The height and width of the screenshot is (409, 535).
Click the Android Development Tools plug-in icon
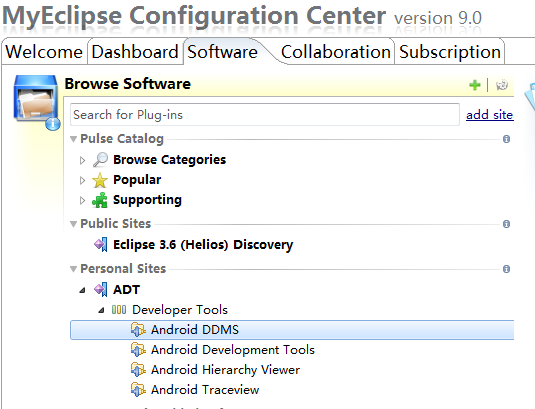(138, 350)
